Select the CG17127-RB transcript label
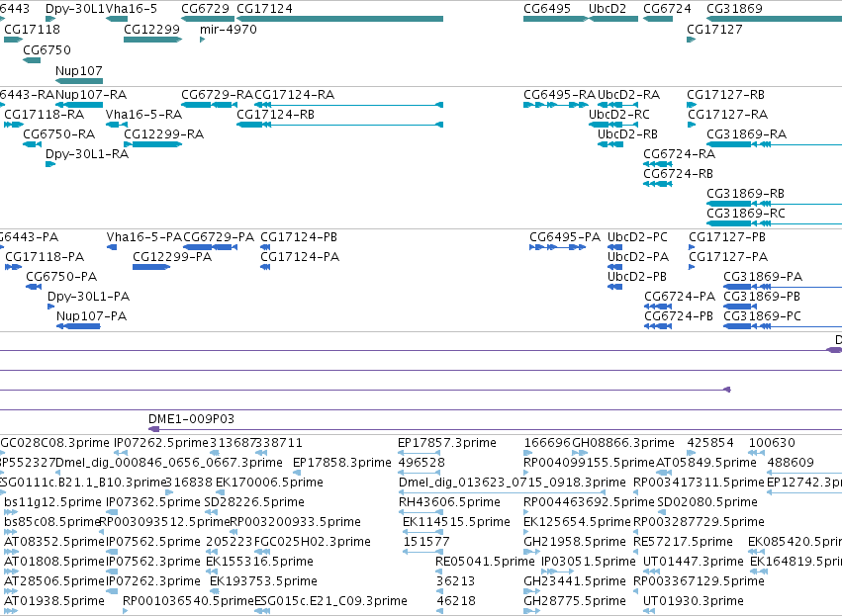The width and height of the screenshot is (842, 616). click(725, 95)
